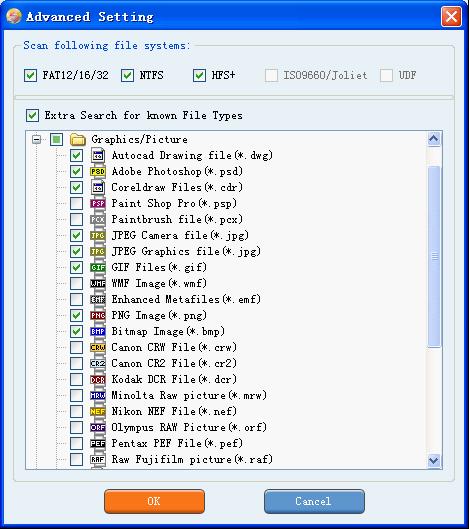Click the PSD icon for Adobe Photoshop
Viewport: 469px width, 529px height.
[98, 171]
